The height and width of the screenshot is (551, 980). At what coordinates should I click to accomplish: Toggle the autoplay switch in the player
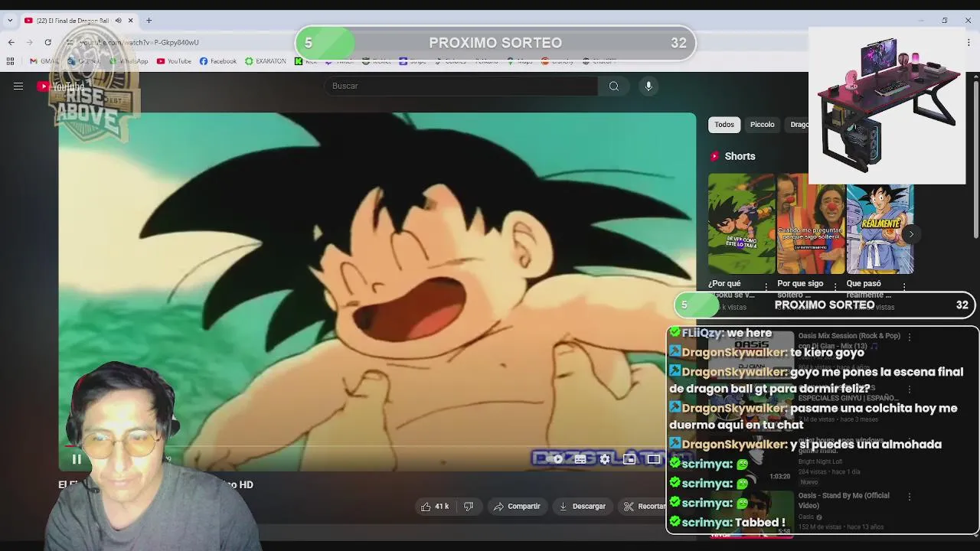pyautogui.click(x=557, y=459)
